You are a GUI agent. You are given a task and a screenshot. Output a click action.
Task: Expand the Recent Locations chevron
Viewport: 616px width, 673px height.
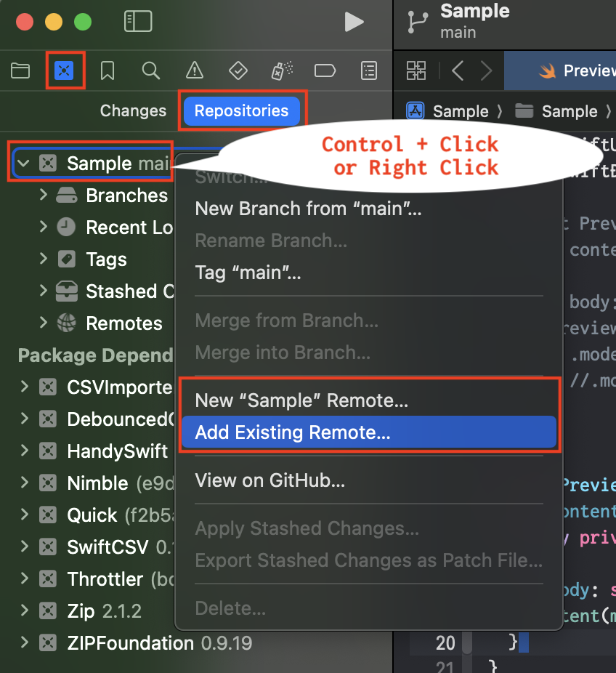(44, 227)
